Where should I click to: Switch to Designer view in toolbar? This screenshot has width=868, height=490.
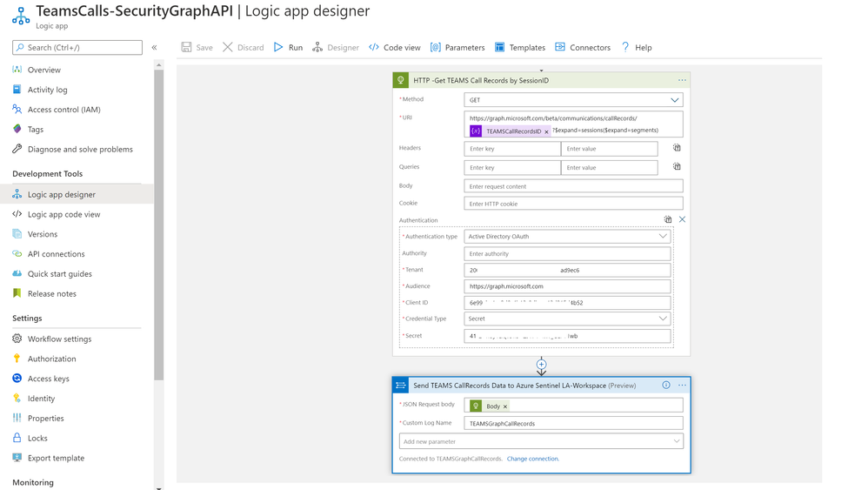[x=336, y=48]
